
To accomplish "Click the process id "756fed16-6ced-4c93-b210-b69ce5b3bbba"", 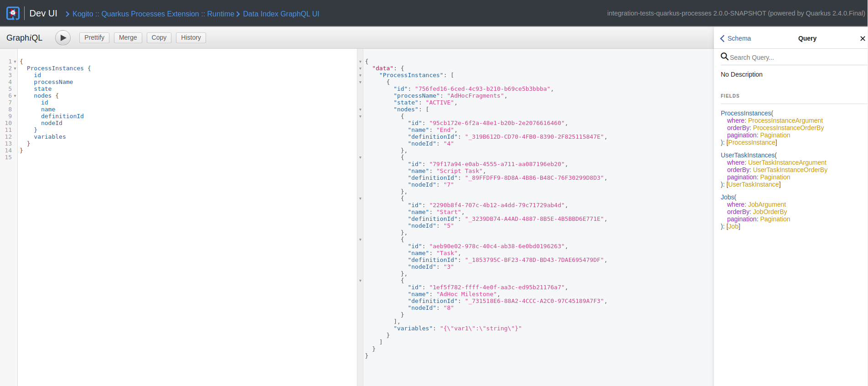I will click(483, 89).
